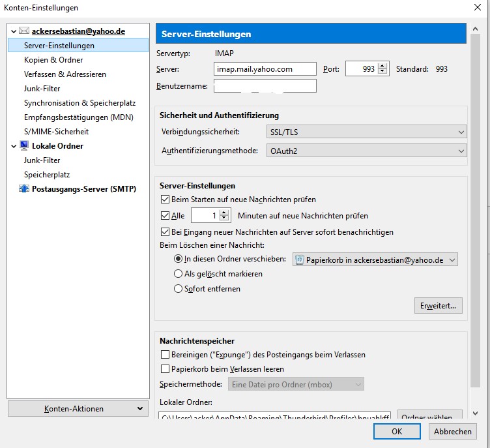490x448 pixels.
Task: Click the Standard: 993 value
Action: 442,69
